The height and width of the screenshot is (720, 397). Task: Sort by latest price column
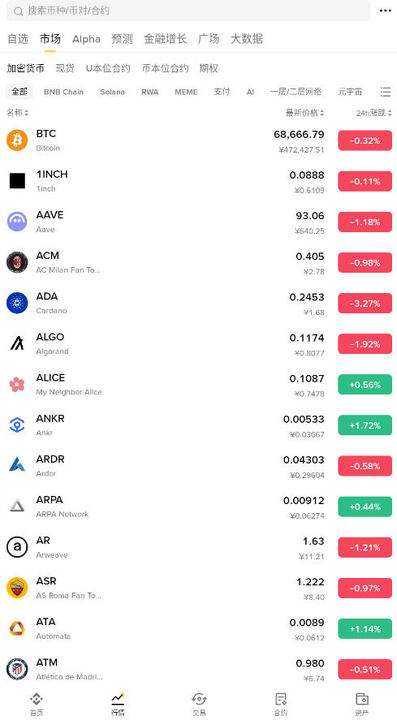point(305,112)
